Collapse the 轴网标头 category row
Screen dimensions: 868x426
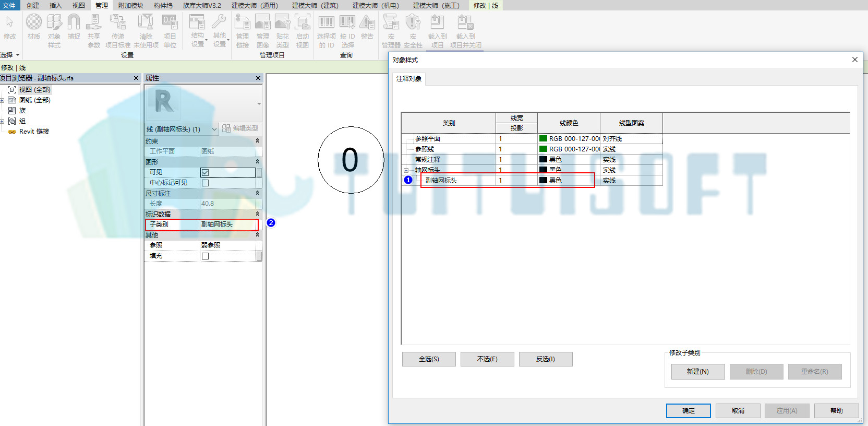click(x=406, y=170)
